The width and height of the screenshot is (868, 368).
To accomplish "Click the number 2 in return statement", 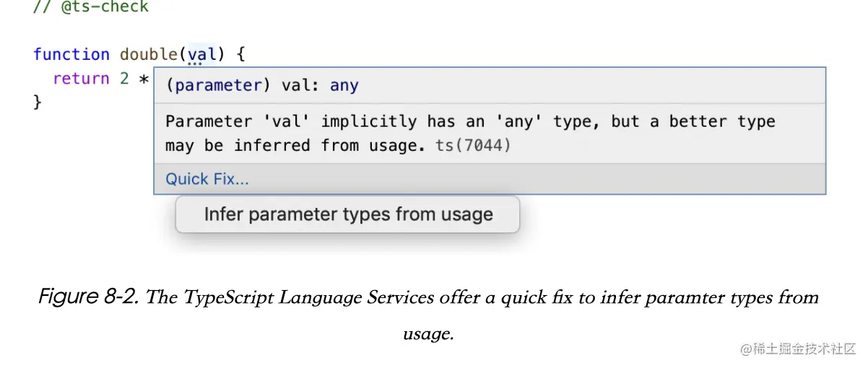I will pos(124,79).
